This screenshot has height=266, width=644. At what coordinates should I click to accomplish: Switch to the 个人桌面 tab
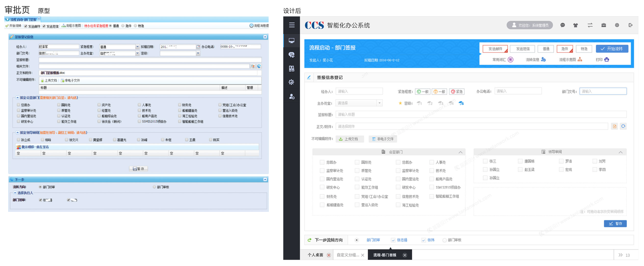coord(316,255)
